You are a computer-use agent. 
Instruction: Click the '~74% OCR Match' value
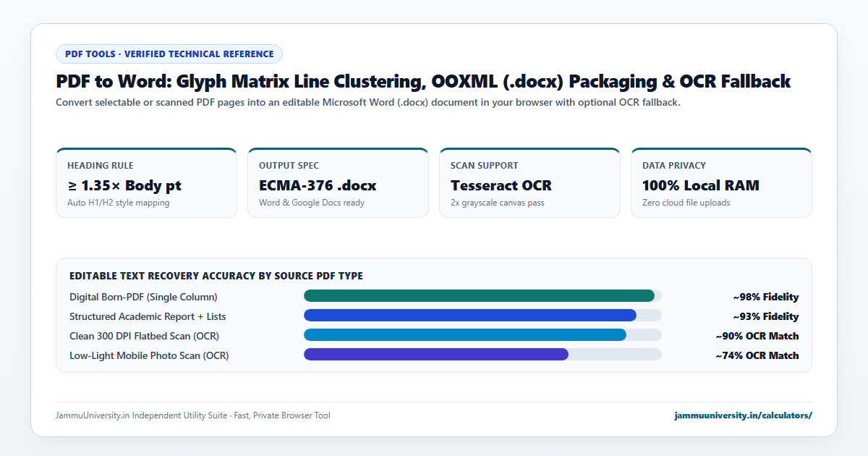coord(757,355)
